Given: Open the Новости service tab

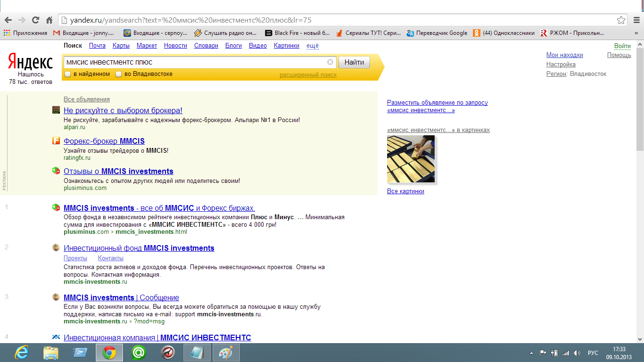Looking at the screenshot, I should point(175,46).
